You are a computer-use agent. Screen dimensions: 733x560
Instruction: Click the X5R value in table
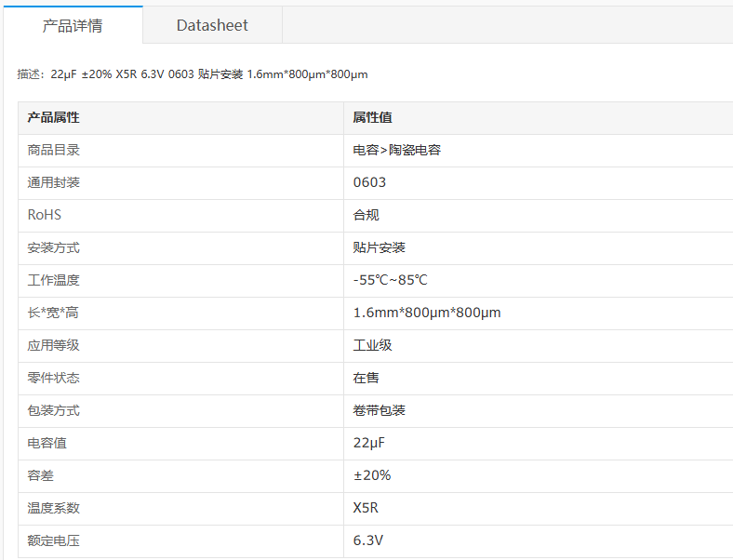click(366, 508)
